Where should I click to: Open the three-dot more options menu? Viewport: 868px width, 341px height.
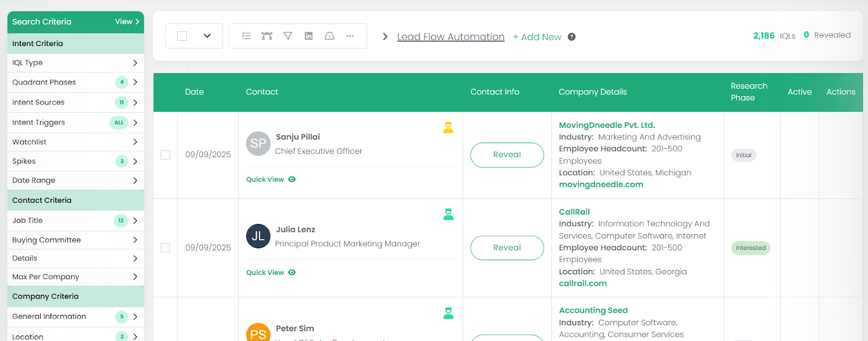pos(350,36)
